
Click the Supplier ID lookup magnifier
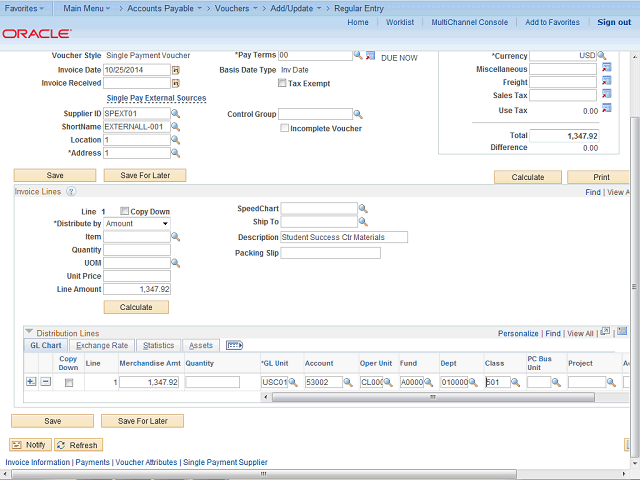175,114
